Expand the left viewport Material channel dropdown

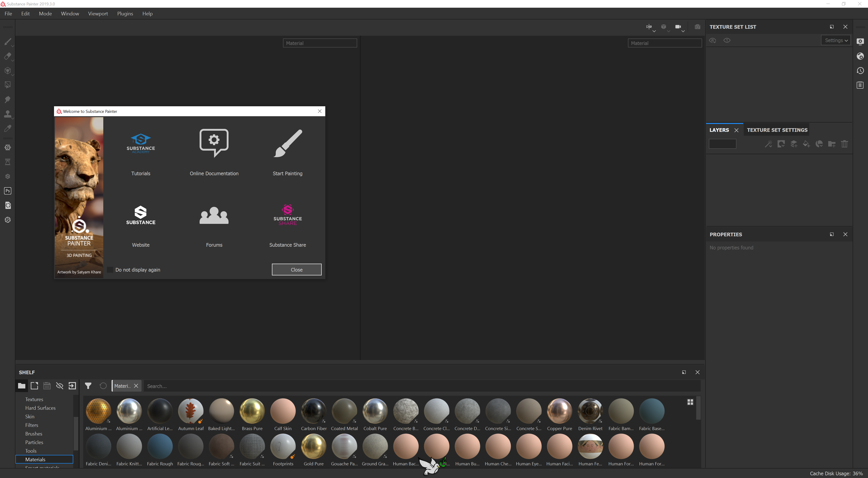320,43
